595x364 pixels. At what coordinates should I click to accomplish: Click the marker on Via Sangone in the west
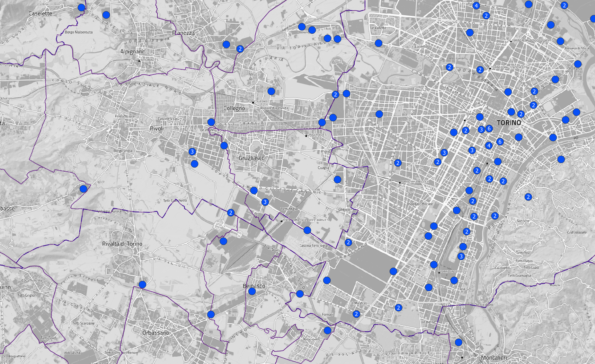[x=84, y=189]
